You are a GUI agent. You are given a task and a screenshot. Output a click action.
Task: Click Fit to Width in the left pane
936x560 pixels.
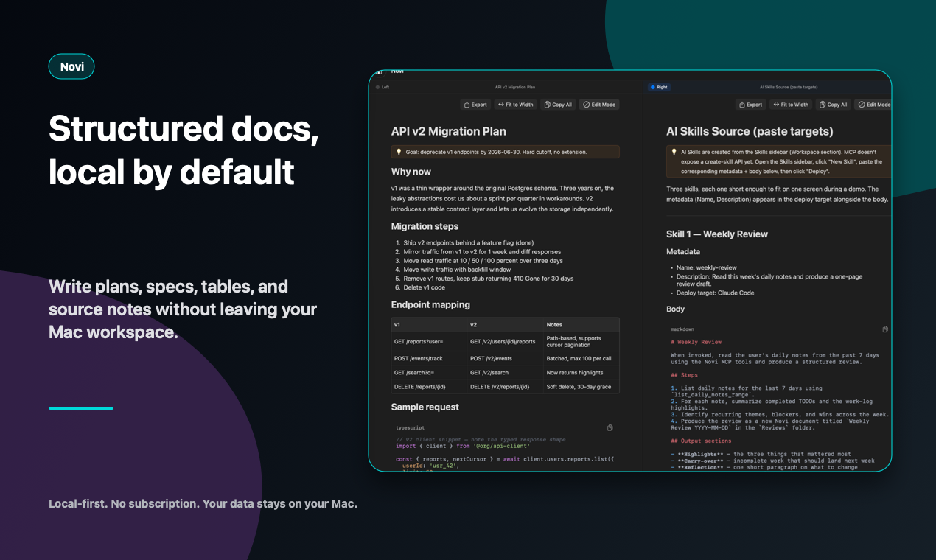515,105
